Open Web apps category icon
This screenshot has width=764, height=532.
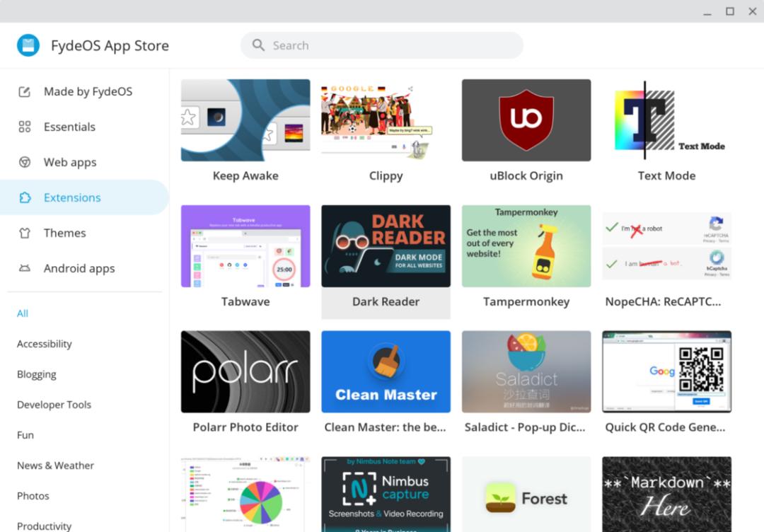tap(24, 162)
